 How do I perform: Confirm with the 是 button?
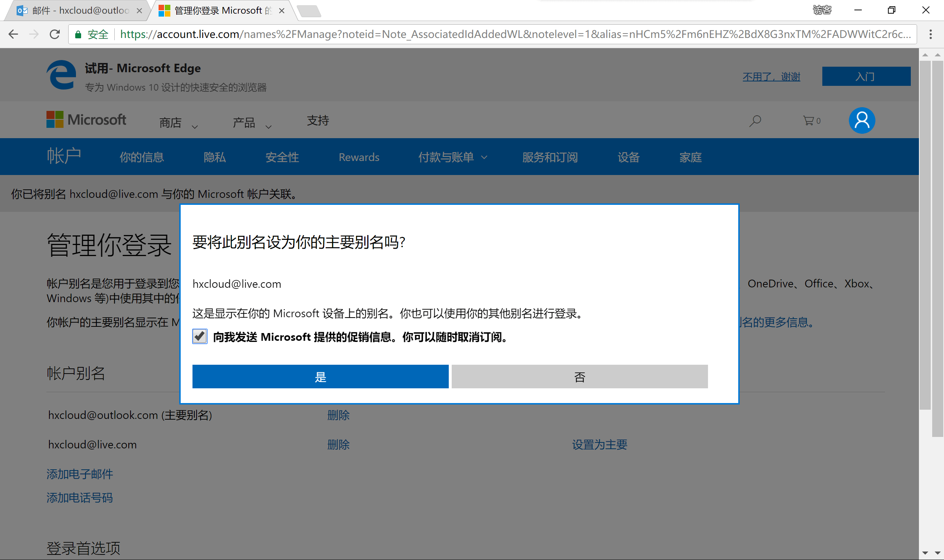coord(320,377)
